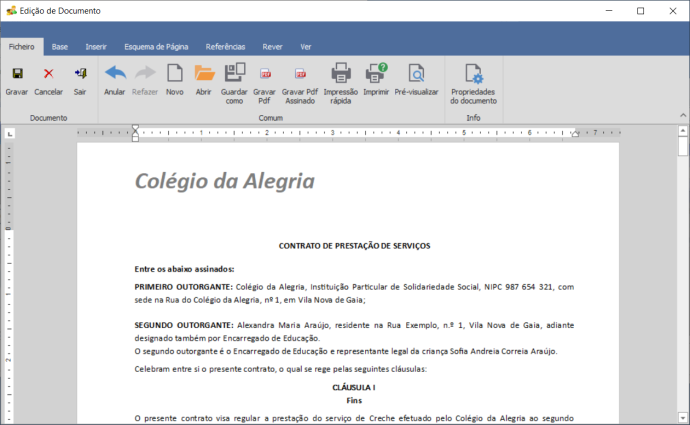Click the vertical scrollbar down arrow

683,417
